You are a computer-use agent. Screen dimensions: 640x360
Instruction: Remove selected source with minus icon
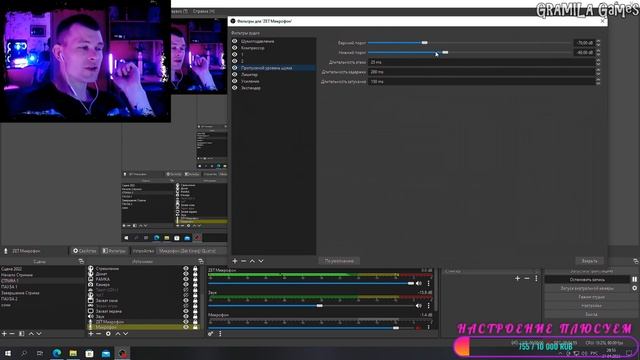pos(98,333)
